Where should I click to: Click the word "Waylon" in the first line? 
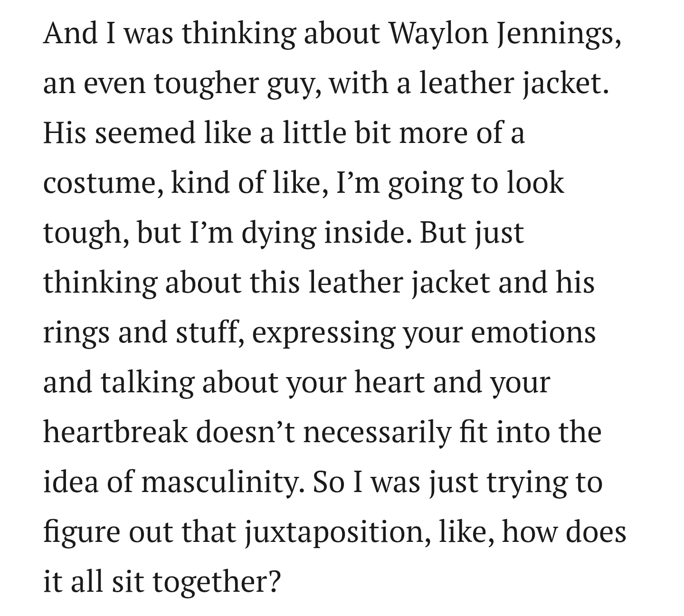(438, 33)
